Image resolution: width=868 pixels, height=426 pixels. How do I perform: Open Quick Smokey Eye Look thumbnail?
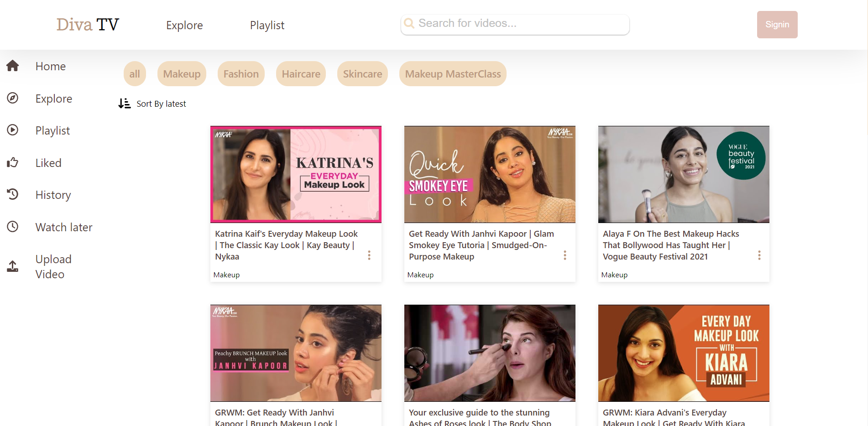tap(490, 174)
